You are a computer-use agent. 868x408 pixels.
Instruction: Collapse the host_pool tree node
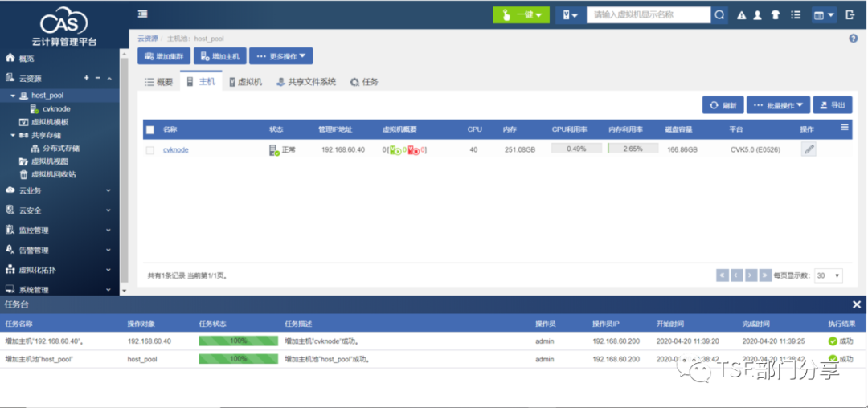13,96
